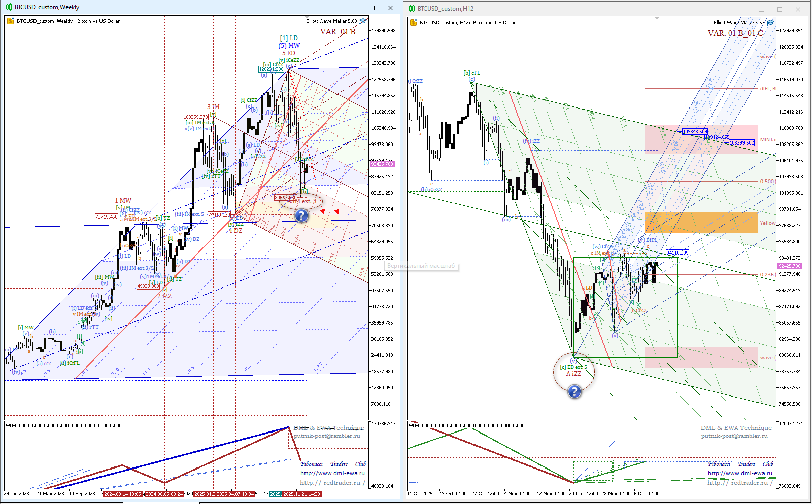Viewport: 812px width, 504px height.
Task: Open the dml-ewa.ru link in Weekly panel
Action: 332,473
